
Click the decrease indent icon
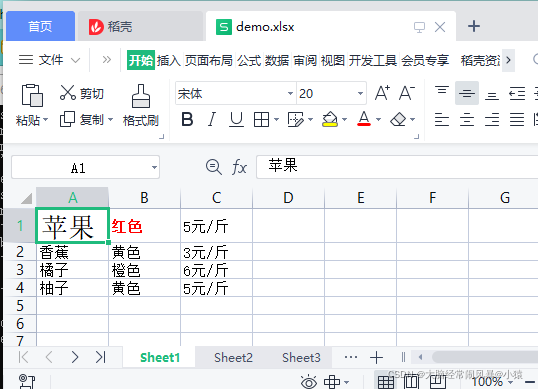coord(517,93)
